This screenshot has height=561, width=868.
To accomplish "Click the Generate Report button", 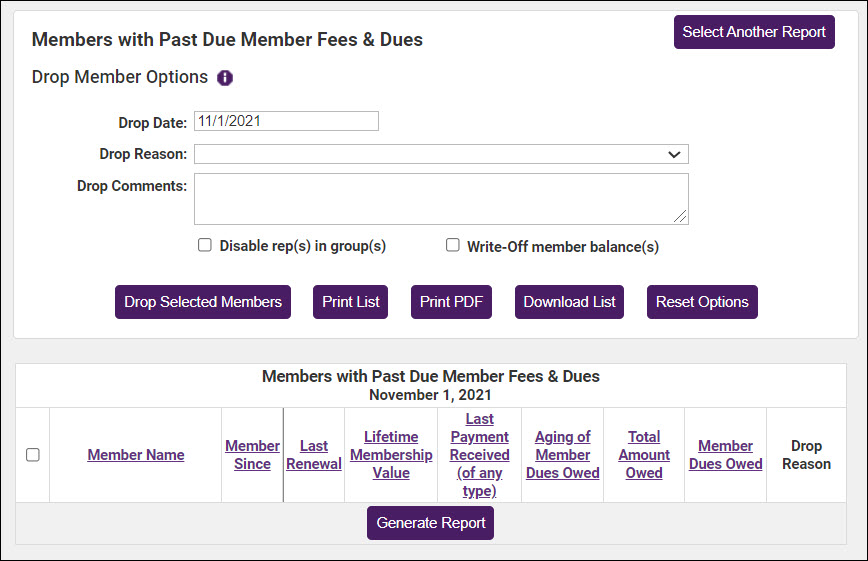I will [x=430, y=523].
